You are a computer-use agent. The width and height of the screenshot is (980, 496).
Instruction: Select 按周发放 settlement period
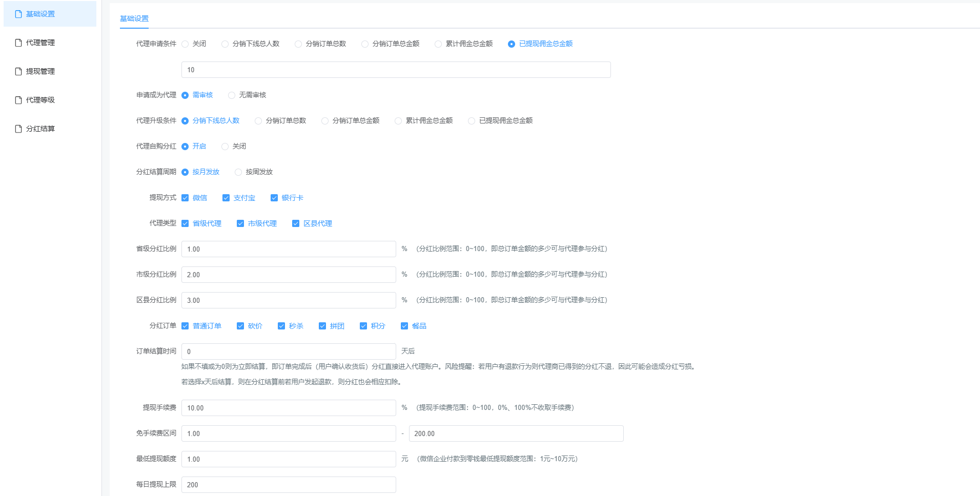click(x=238, y=172)
